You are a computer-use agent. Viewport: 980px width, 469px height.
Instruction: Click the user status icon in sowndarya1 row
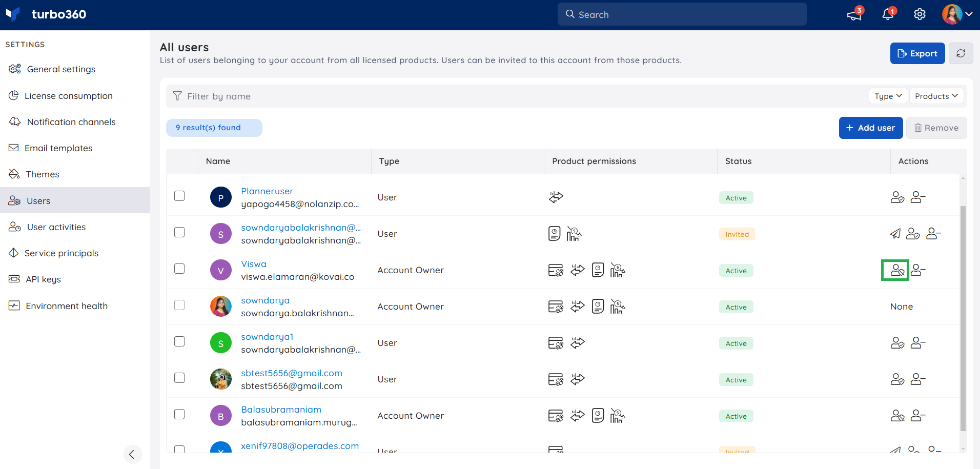pos(897,343)
